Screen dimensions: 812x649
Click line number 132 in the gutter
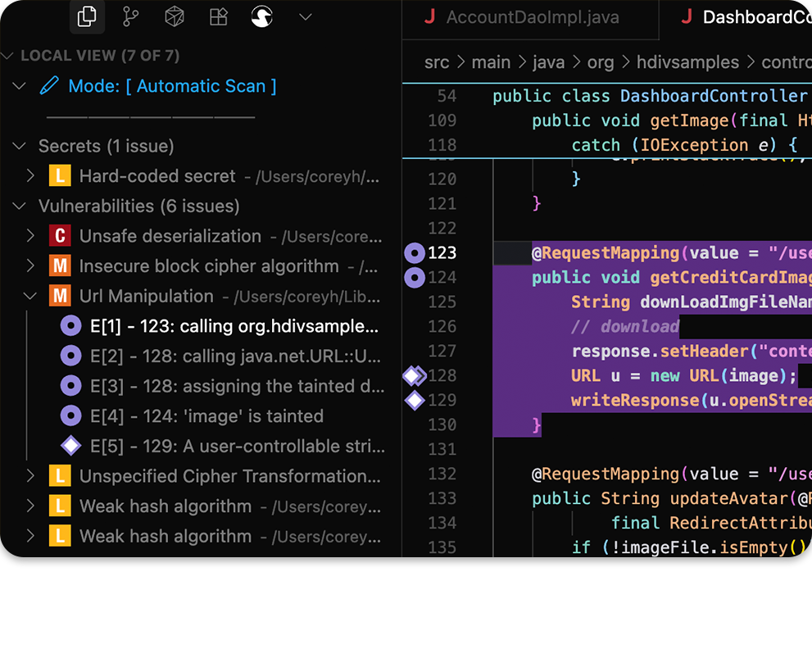442,474
